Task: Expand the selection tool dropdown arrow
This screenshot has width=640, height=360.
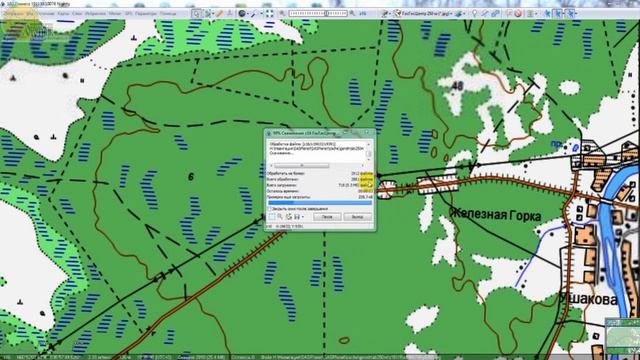Action: [x=213, y=14]
